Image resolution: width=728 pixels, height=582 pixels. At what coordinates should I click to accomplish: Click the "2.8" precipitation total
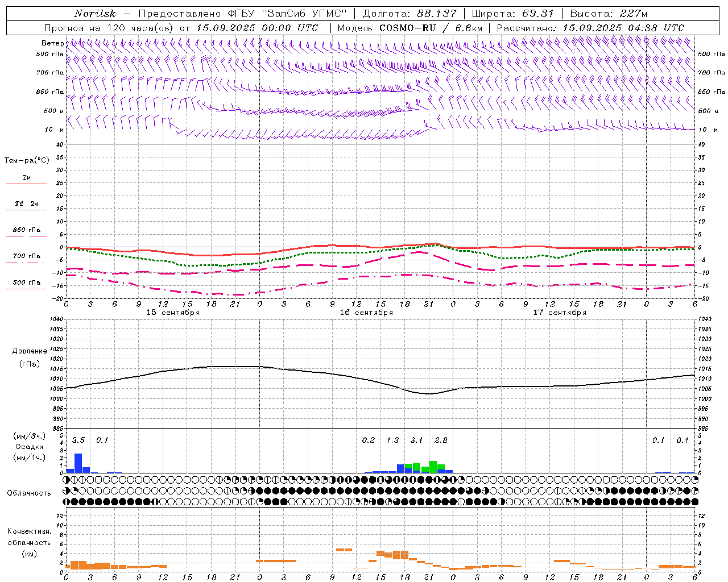pyautogui.click(x=441, y=440)
